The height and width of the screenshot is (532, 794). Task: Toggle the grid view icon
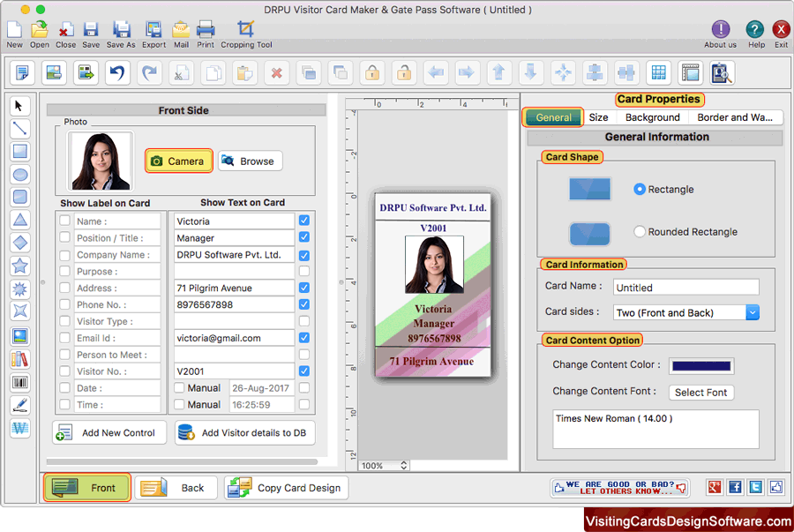658,73
